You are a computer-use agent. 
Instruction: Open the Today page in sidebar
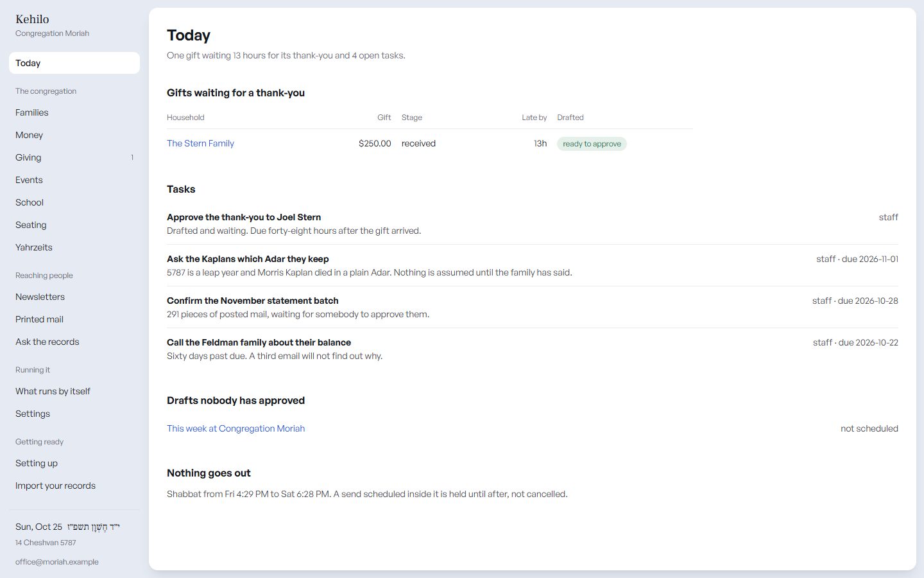[74, 63]
